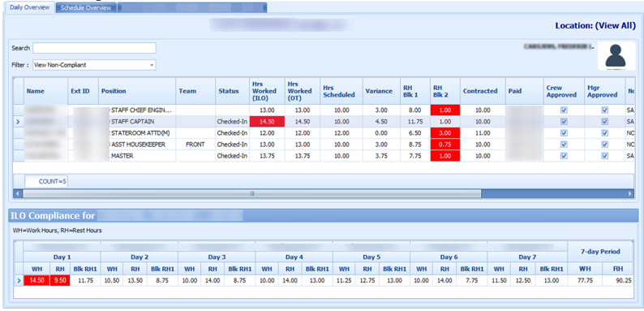Switch to the Daily Overview tab

[29, 7]
